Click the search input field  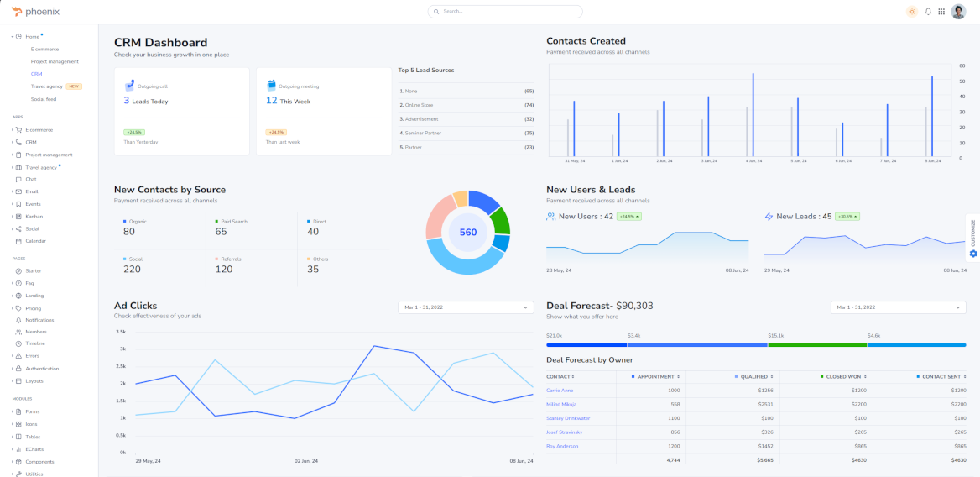point(505,12)
